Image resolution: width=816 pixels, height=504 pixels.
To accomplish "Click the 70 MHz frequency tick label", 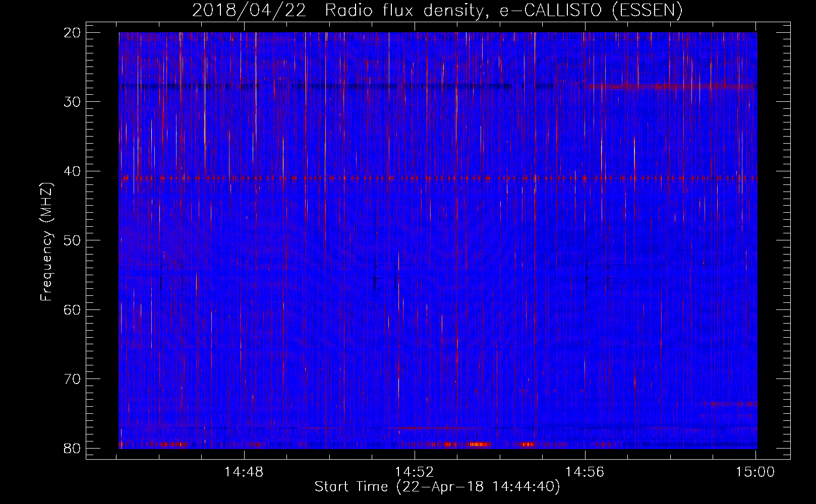I will coord(73,379).
